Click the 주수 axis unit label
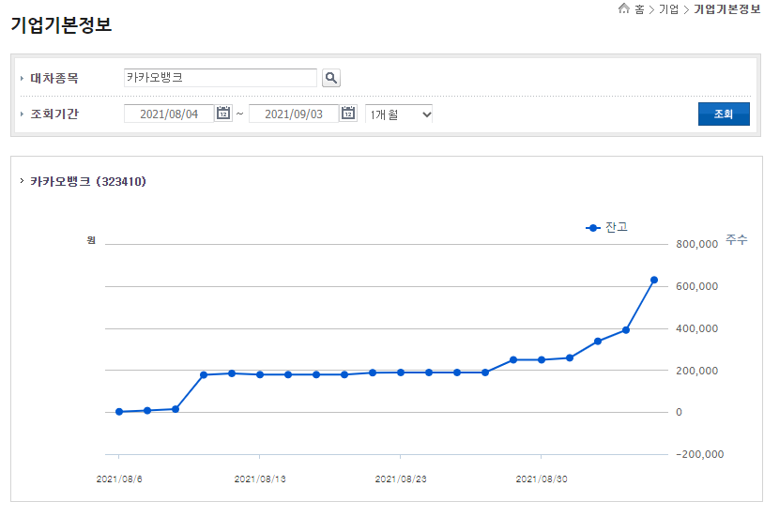 click(736, 239)
